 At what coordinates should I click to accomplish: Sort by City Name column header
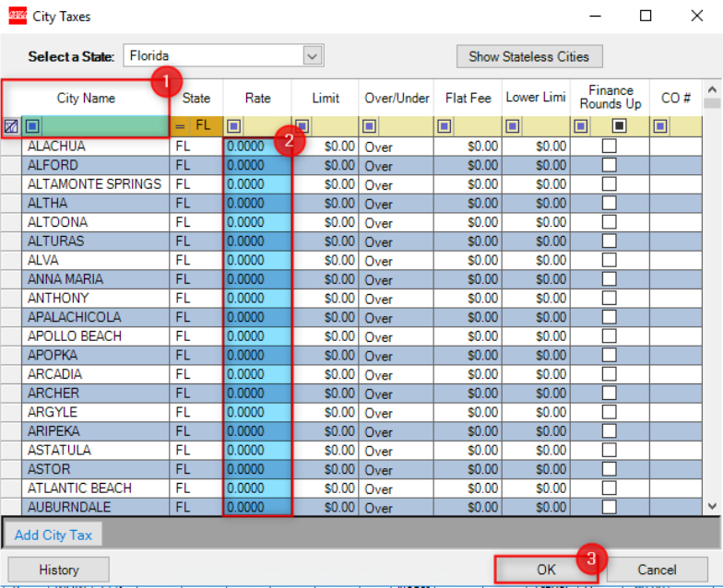(x=86, y=98)
